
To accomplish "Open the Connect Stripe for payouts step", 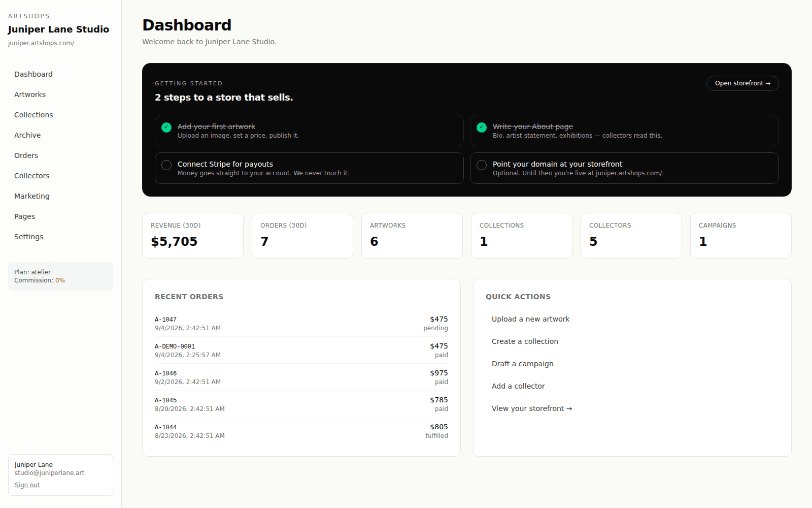I will (309, 168).
